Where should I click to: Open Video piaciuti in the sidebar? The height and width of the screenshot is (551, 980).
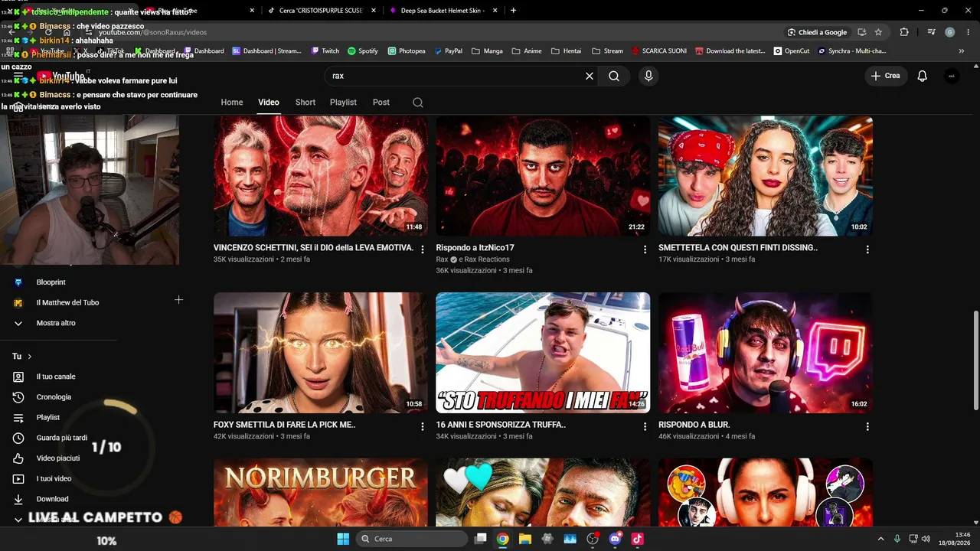click(x=58, y=458)
